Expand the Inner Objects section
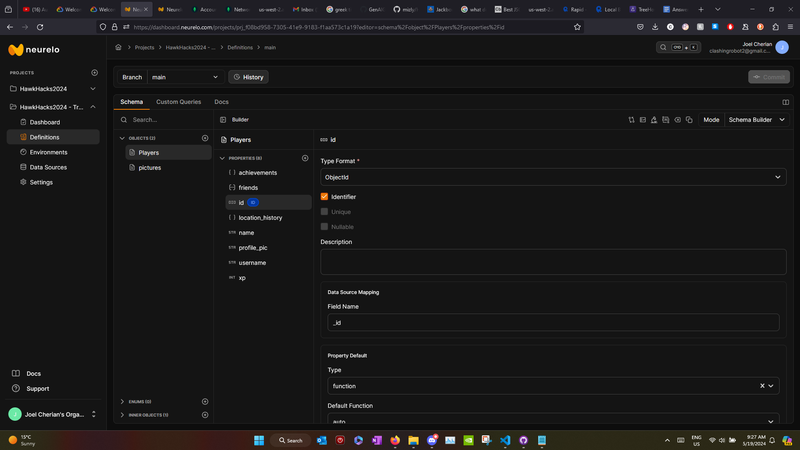Screen dimensions: 800x450 pyautogui.click(x=122, y=415)
